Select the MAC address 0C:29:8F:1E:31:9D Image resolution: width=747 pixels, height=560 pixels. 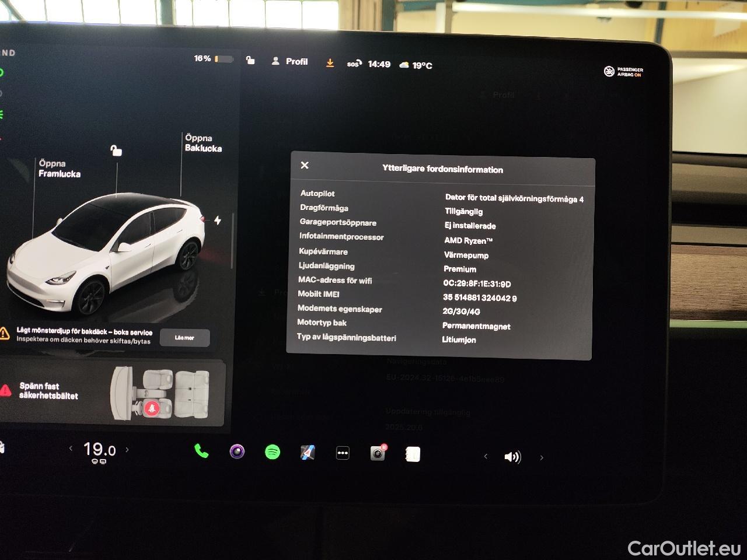point(477,283)
